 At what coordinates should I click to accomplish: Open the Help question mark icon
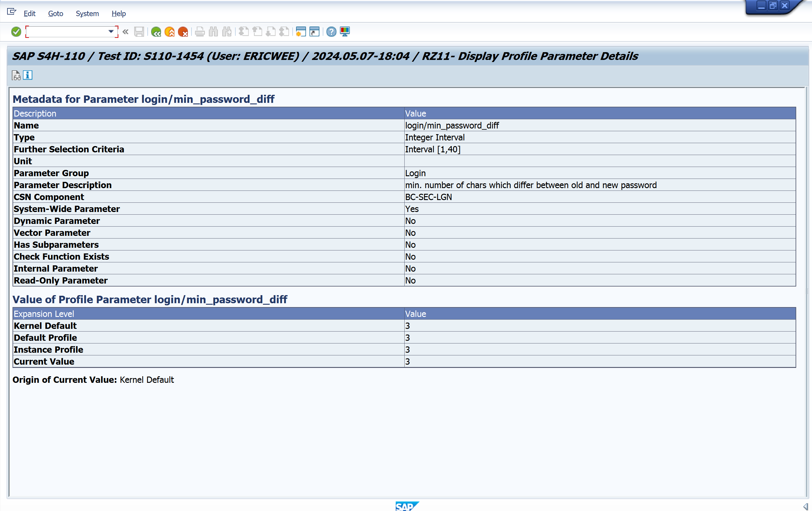(331, 32)
